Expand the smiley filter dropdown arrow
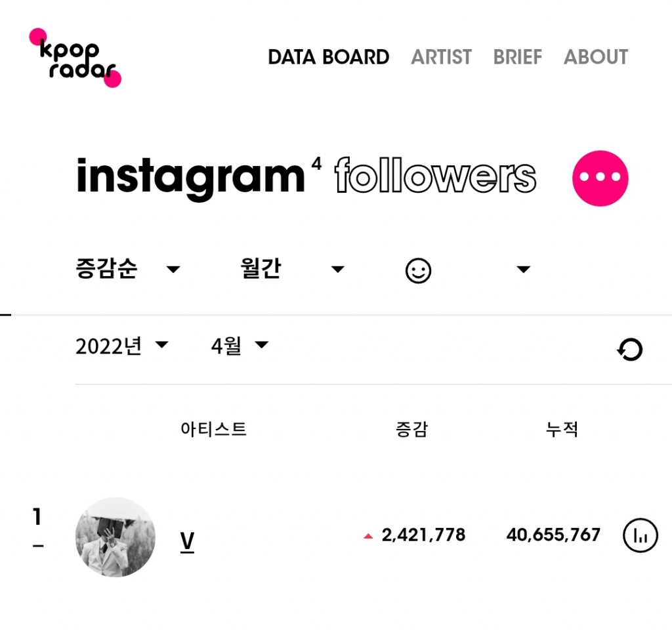Viewport: 672px width, 633px height. point(523,270)
